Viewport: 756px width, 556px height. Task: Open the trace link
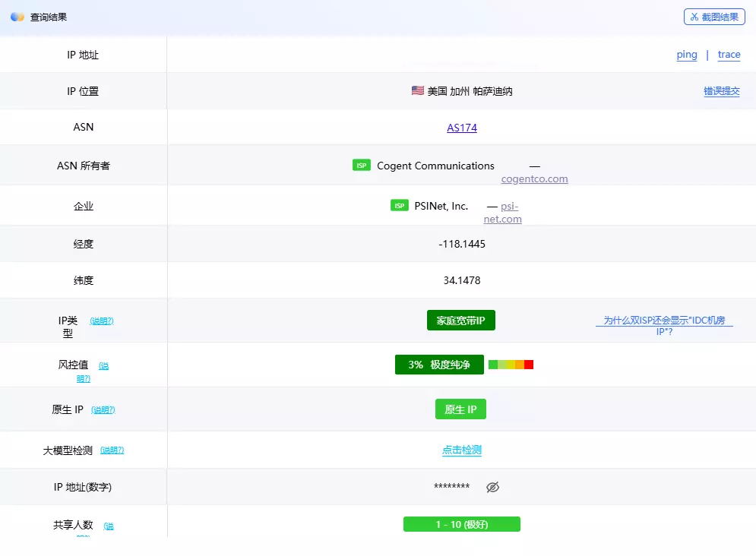[x=729, y=55]
